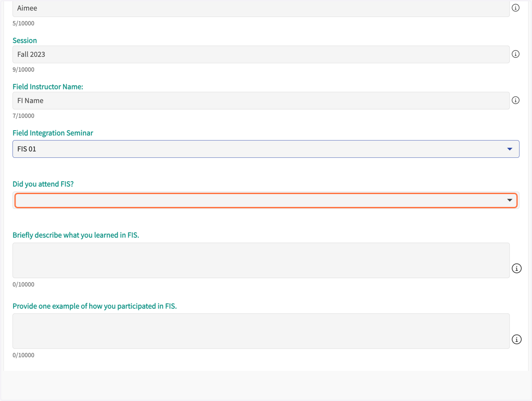Screen dimensions: 532x401
Task: Click 'Provide one example of how you participated' label
Action: click(94, 306)
